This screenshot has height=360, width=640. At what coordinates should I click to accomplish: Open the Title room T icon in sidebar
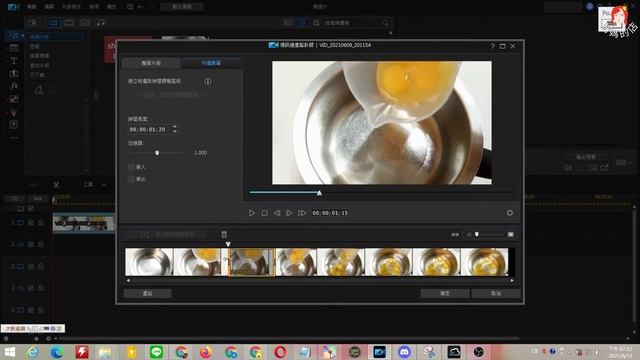14,61
